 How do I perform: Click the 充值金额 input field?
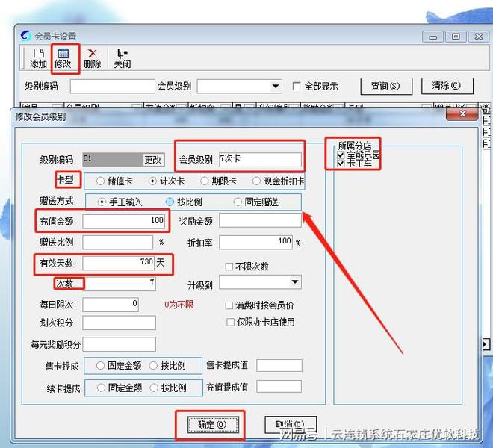point(123,221)
